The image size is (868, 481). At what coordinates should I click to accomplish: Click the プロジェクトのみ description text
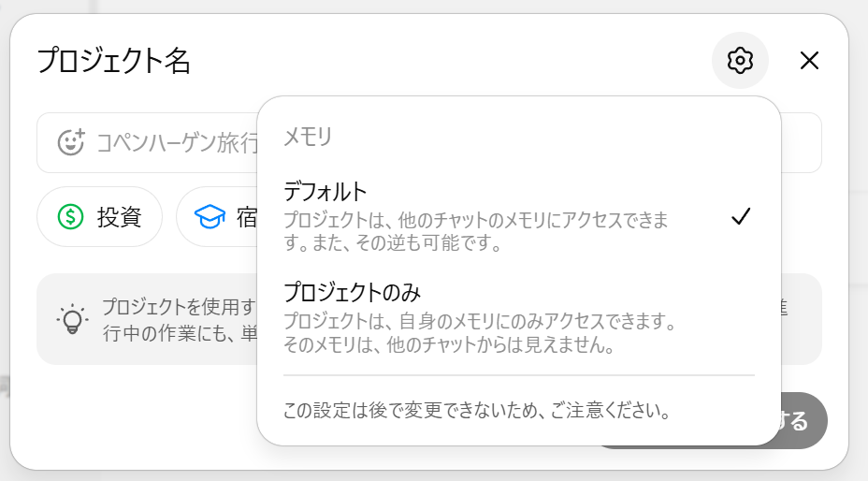pos(480,332)
